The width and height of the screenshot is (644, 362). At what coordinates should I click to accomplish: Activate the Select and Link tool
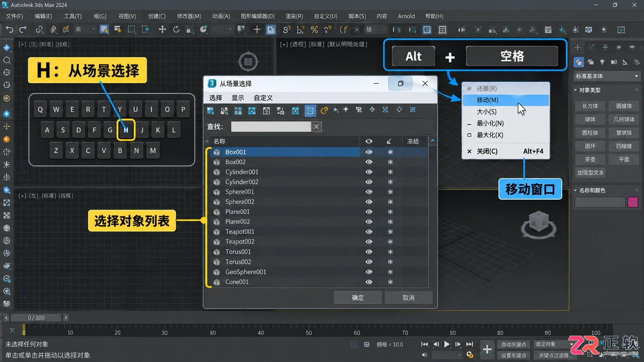pyautogui.click(x=39, y=29)
